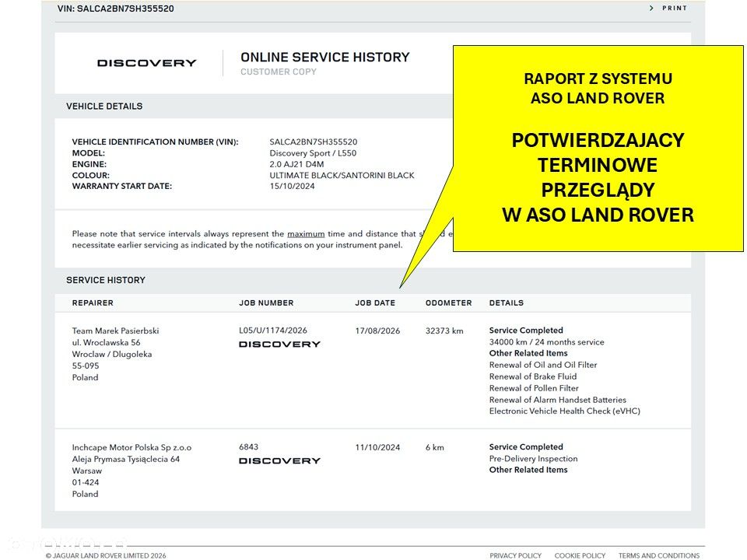The width and height of the screenshot is (747, 560).
Task: Click the JOB NUMBER column header
Action: point(266,303)
